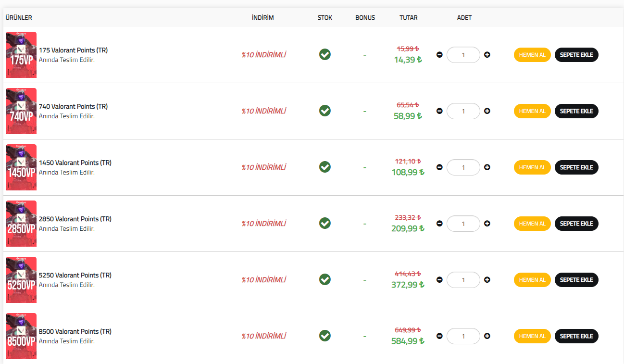Buy 8500 Valorant Points with Hemen Al

click(532, 336)
